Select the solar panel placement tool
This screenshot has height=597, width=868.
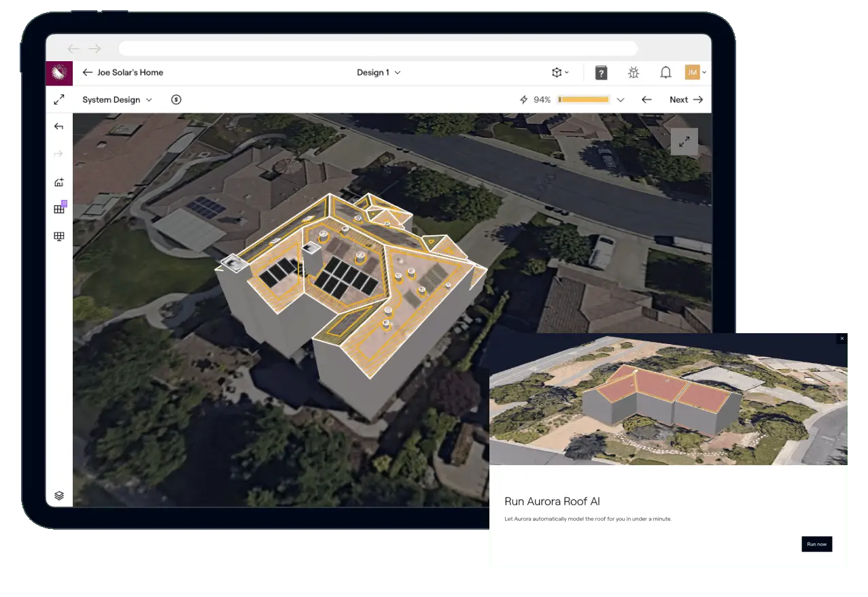pos(59,236)
